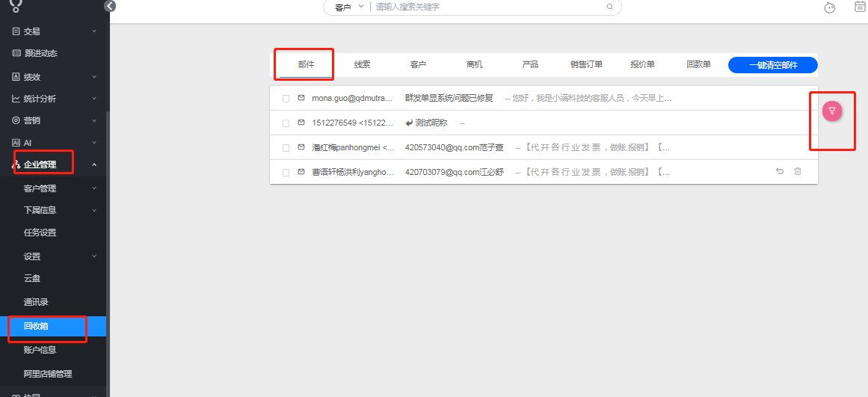Click the 营销 target icon
868x397 pixels.
click(x=16, y=120)
